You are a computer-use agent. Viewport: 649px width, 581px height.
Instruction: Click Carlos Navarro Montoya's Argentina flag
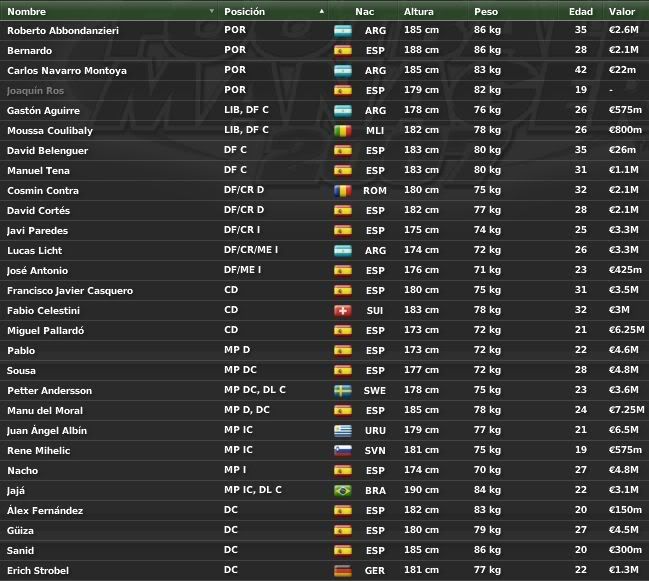(343, 71)
